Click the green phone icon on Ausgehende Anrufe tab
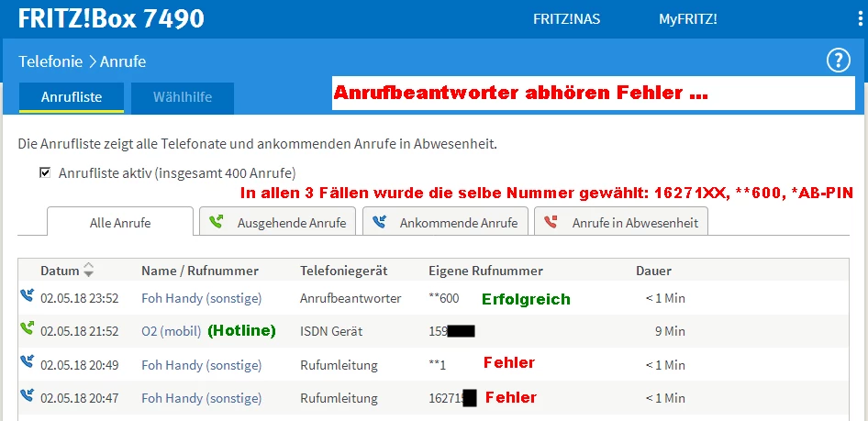 click(x=217, y=222)
